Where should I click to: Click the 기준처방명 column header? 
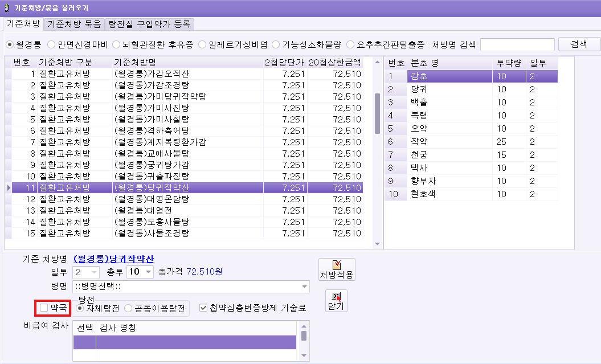[x=187, y=63]
